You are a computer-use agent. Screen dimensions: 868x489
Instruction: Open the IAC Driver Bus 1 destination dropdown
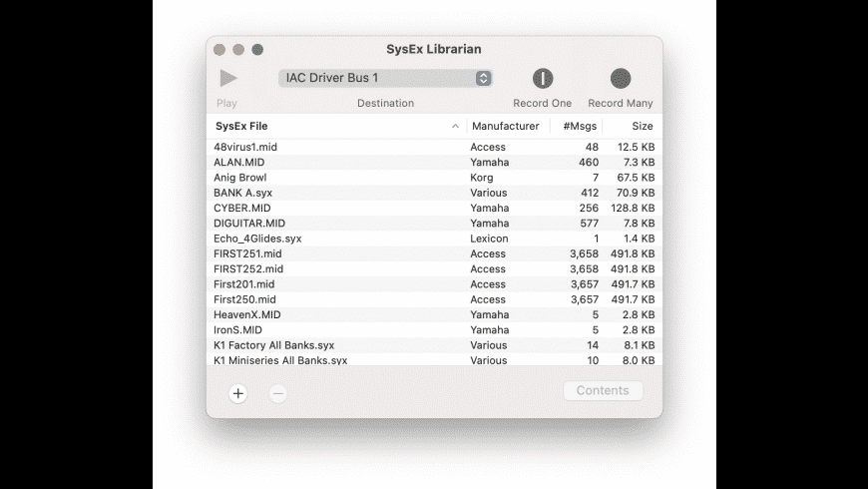coord(385,78)
